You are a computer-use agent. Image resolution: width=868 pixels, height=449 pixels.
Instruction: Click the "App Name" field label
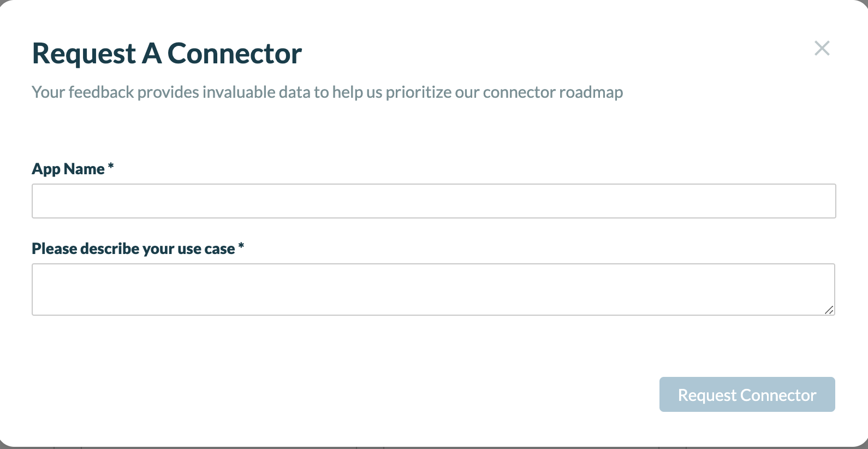point(68,169)
